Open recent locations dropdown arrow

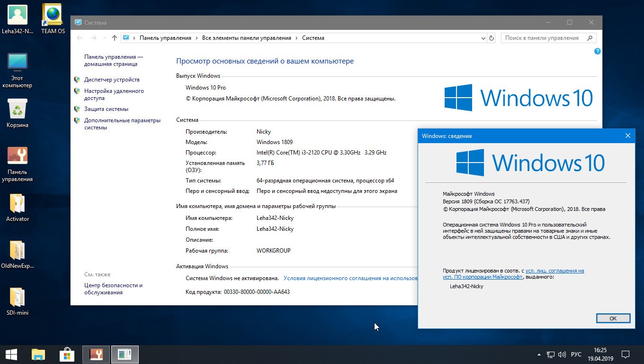(x=105, y=38)
